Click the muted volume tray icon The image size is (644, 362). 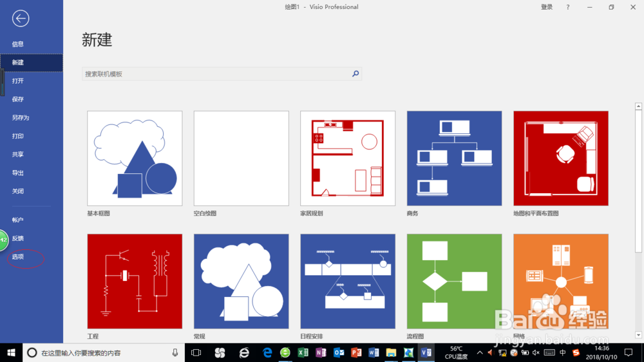point(536,352)
